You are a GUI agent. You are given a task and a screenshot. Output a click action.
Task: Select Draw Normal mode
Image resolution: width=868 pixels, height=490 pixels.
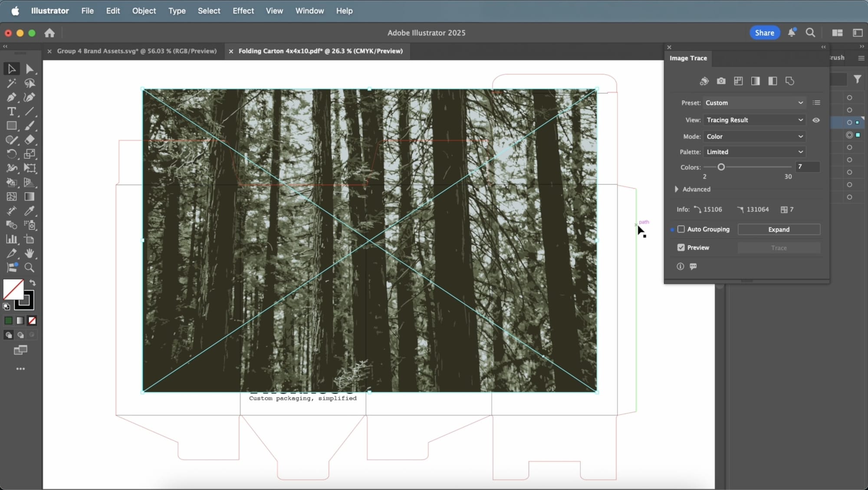[8, 335]
